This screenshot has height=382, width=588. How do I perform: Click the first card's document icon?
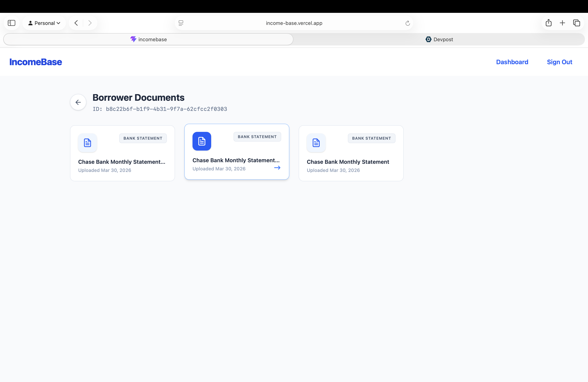87,143
